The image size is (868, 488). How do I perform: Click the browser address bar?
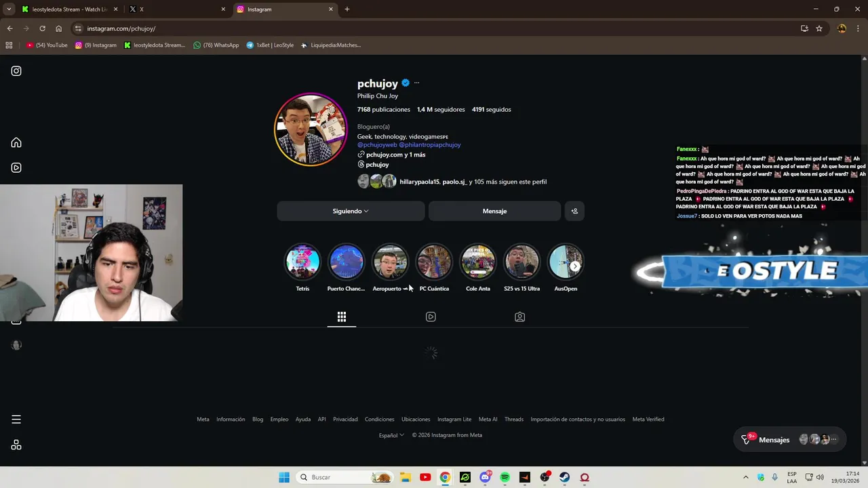click(x=434, y=28)
